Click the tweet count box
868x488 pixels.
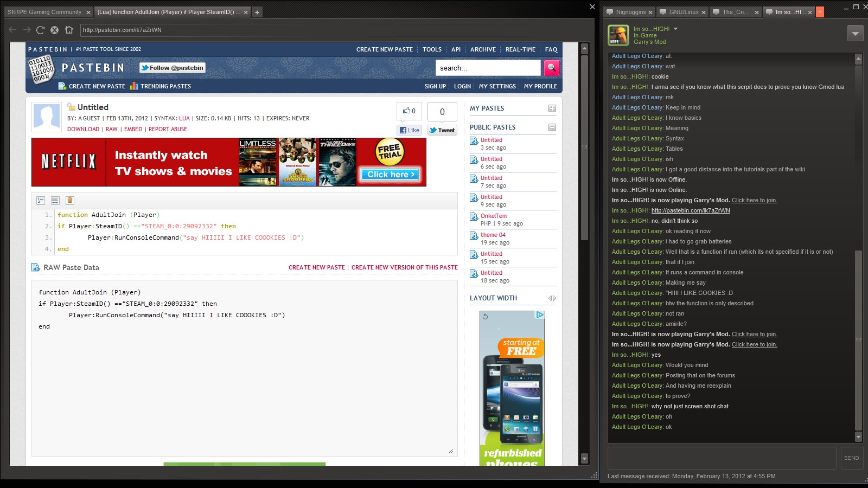(x=442, y=112)
